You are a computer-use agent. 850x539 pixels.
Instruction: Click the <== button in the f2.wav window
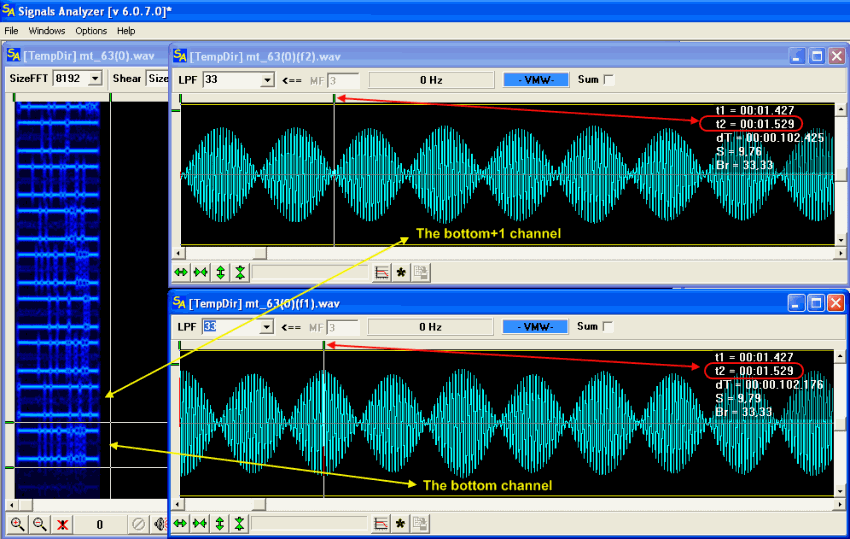[x=292, y=80]
